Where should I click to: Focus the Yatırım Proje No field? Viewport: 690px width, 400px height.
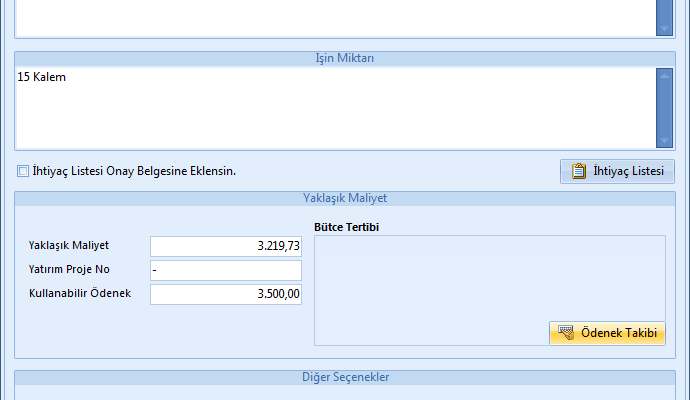tap(225, 270)
